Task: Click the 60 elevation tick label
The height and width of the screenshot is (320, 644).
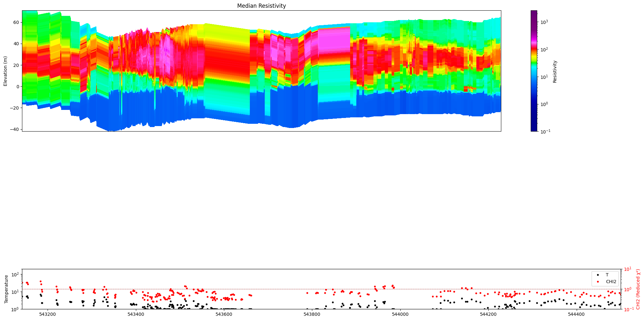Action: pos(17,22)
